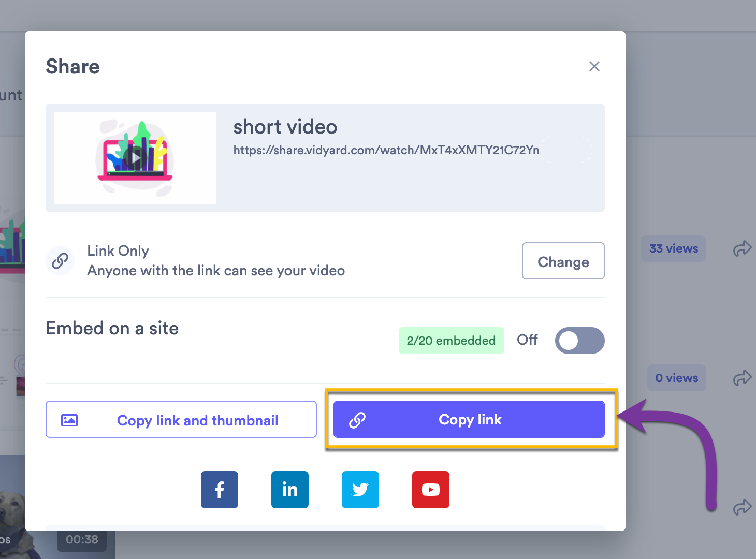This screenshot has height=559, width=756.
Task: Open the short video thumbnail preview
Action: coord(135,158)
